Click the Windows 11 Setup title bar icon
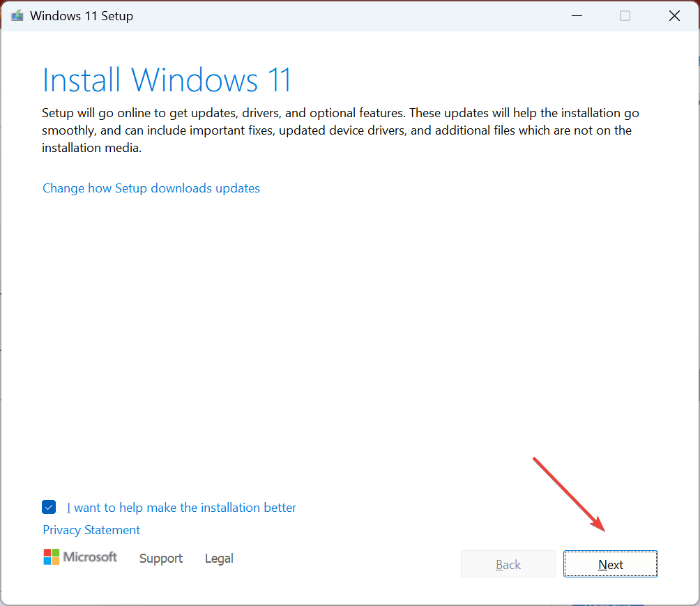Screen dimensions: 700x606 pyautogui.click(x=17, y=15)
